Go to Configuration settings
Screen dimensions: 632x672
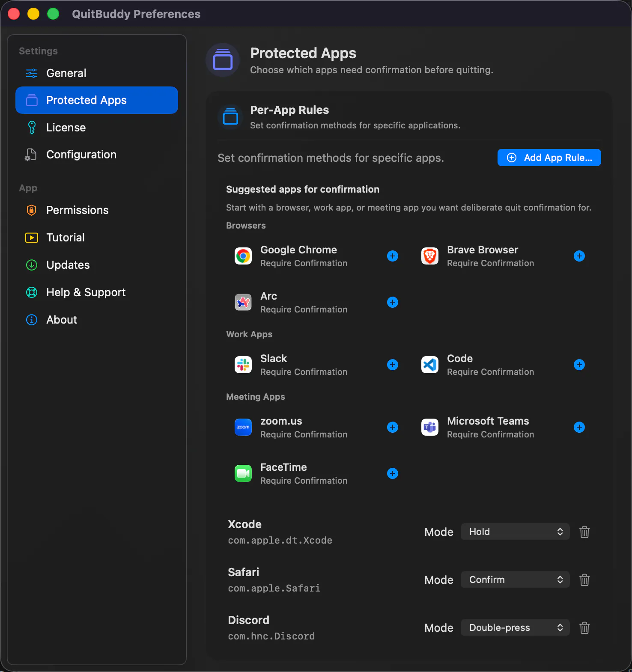point(97,155)
